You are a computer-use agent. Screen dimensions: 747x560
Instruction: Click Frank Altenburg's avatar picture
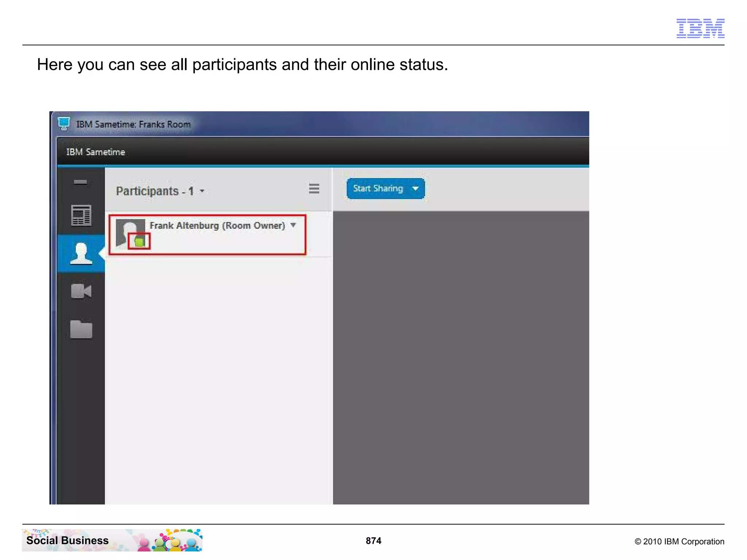(130, 233)
